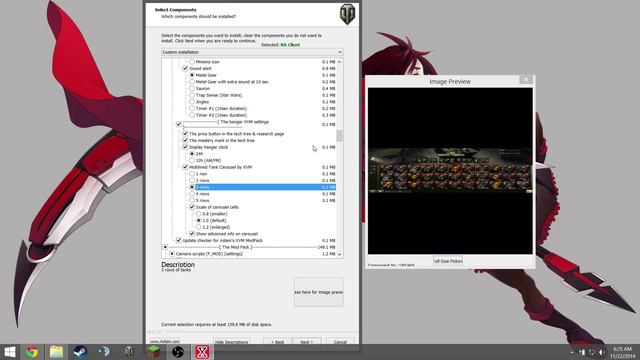Select Trap Sense (Star Wars) sound
The image size is (640, 360).
(192, 95)
